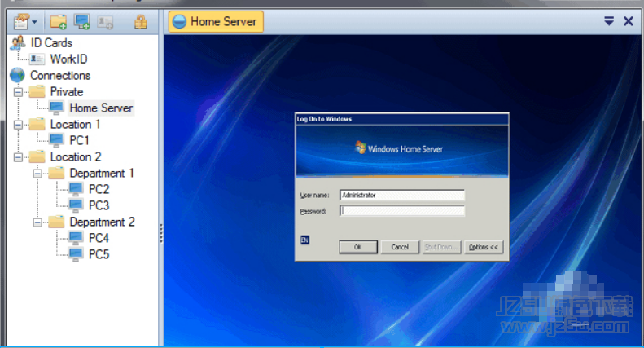Select the Department 1 label
The image size is (644, 348).
pyautogui.click(x=102, y=173)
